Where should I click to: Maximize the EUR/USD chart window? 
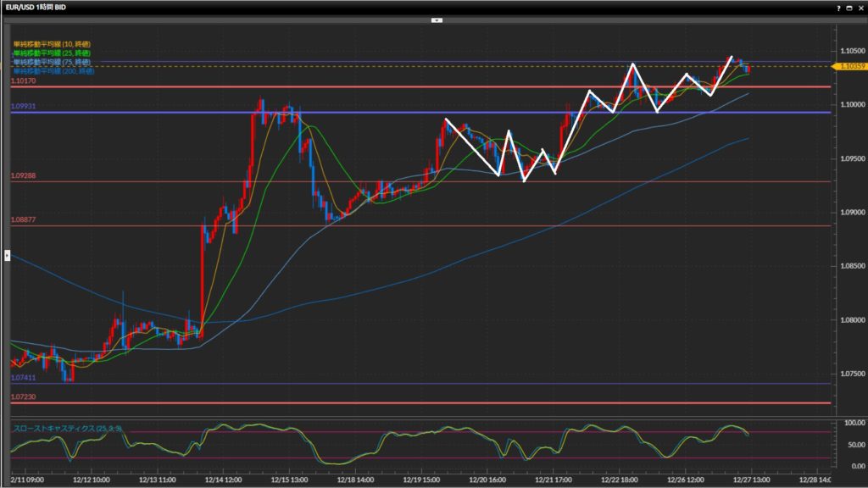(x=849, y=7)
